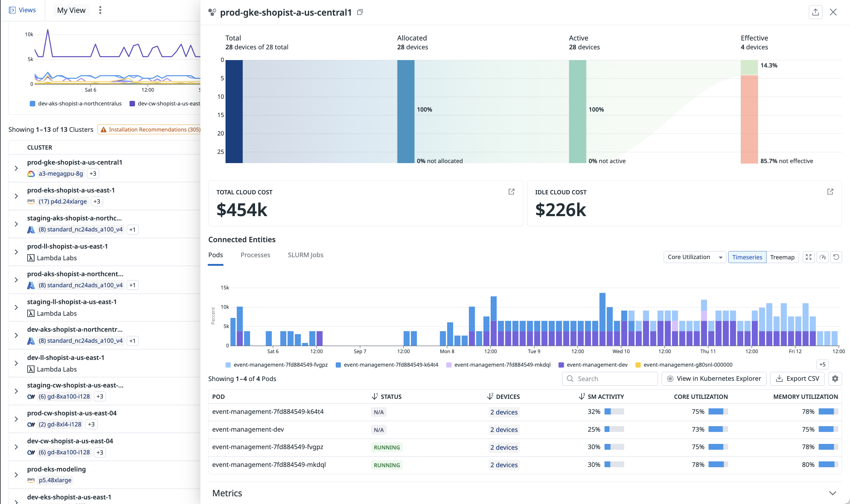Expand the prod-eks-shopist-a-us-east-1 cluster row

point(16,196)
